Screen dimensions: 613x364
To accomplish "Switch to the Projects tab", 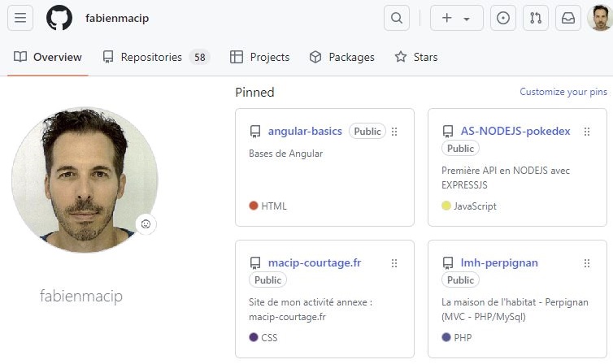I will pyautogui.click(x=260, y=58).
